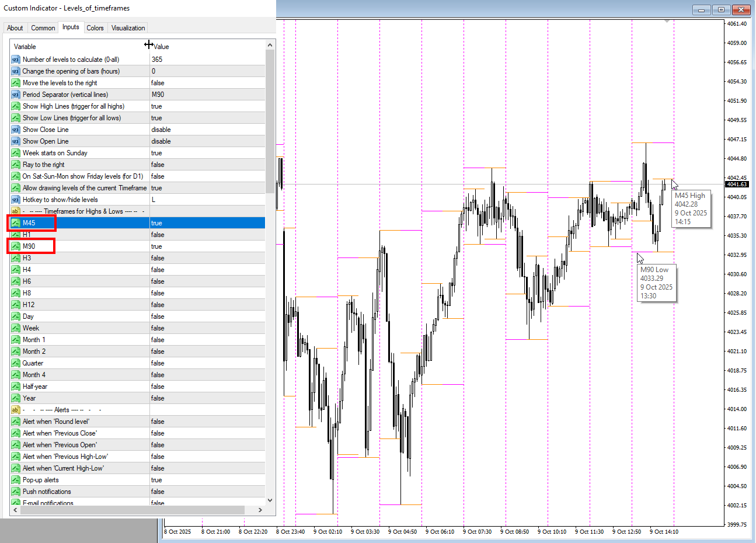Click the Week starts on Sunday icon
756x543 pixels.
pos(16,153)
